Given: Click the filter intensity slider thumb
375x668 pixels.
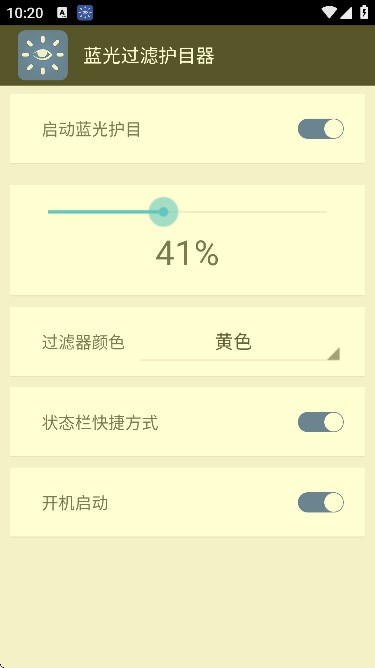Looking at the screenshot, I should click(x=163, y=212).
